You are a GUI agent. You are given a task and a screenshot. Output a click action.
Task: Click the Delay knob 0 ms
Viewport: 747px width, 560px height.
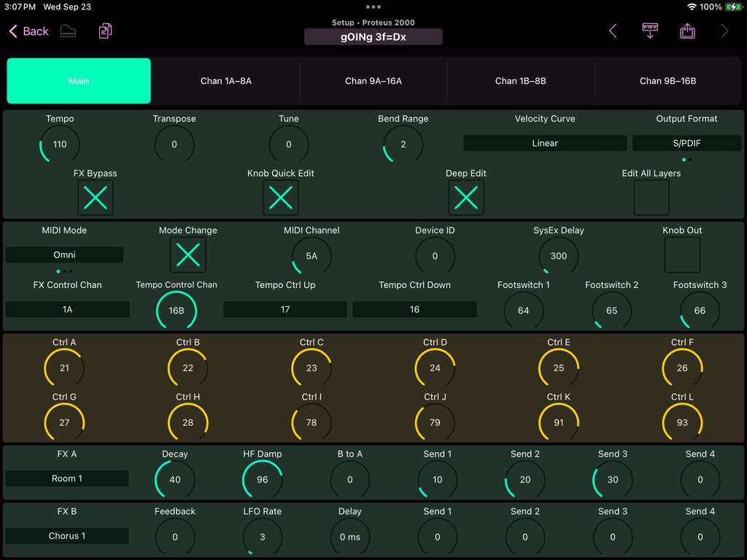click(x=350, y=537)
